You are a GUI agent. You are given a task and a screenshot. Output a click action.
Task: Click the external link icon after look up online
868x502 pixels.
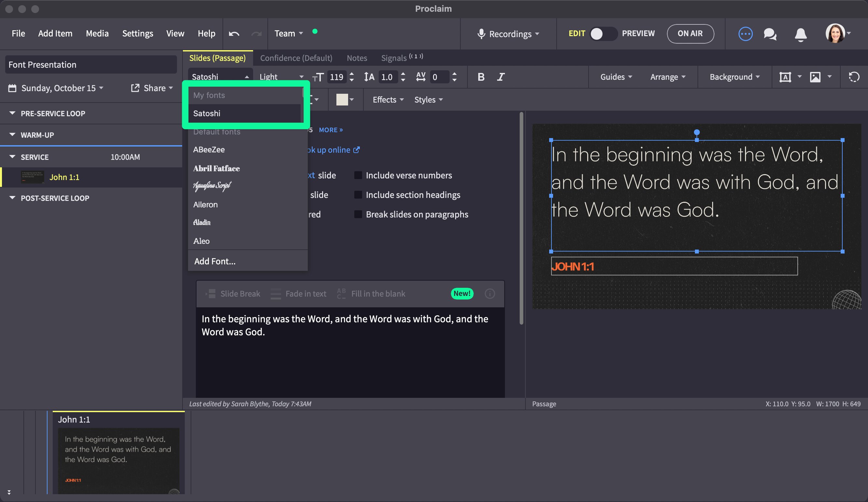(357, 150)
